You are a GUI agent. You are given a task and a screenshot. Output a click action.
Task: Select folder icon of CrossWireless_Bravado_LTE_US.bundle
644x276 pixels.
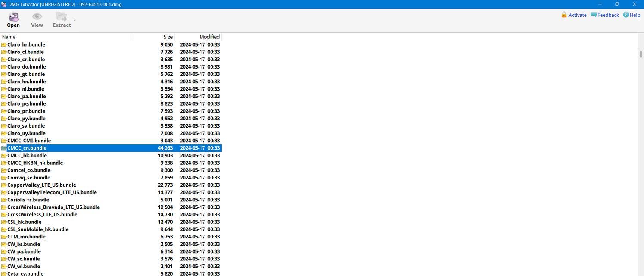(4, 207)
